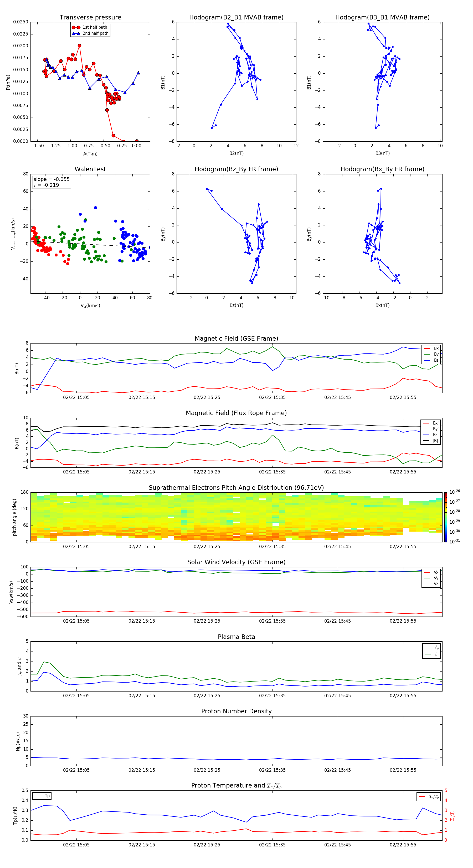473x868 pixels.
Task: Click the "pitch angle (deg)" axis label
Action: (x=14, y=517)
